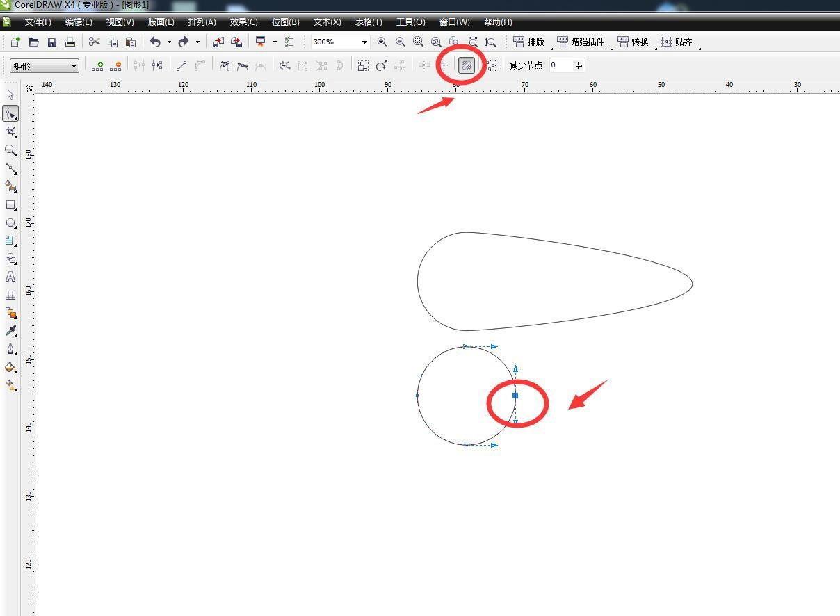
Task: Choose the Rectangle tool
Action: (x=10, y=205)
